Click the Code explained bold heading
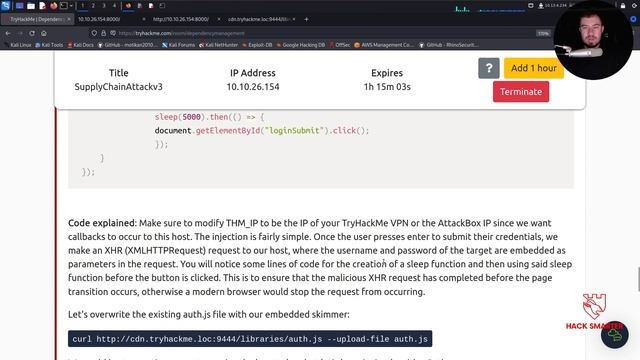Screen dimensions: 640x360 tap(102, 223)
